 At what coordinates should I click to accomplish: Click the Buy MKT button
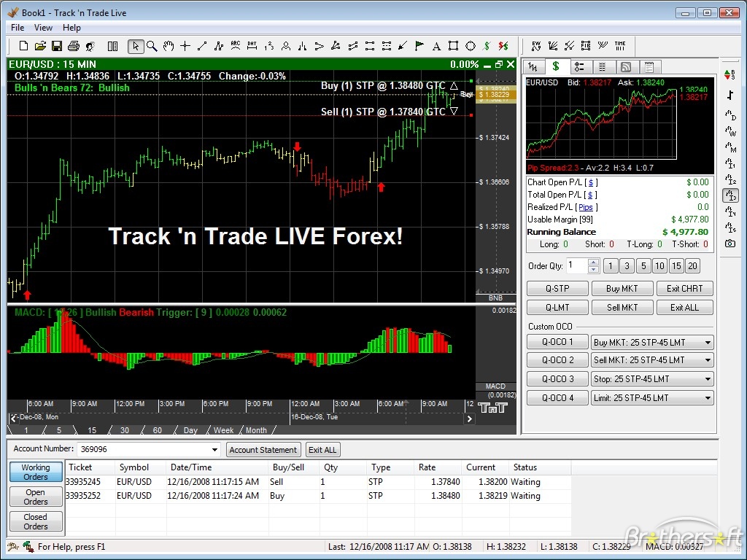pyautogui.click(x=622, y=289)
